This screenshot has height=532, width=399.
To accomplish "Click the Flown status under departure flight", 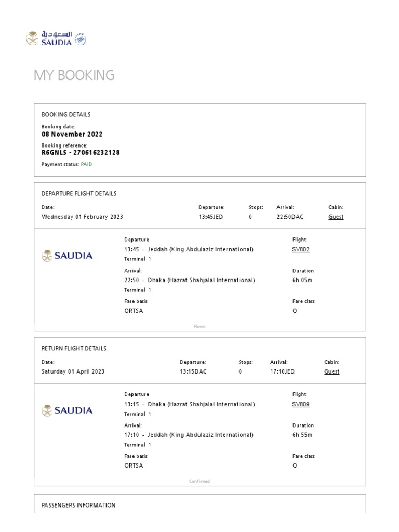I will point(199,326).
